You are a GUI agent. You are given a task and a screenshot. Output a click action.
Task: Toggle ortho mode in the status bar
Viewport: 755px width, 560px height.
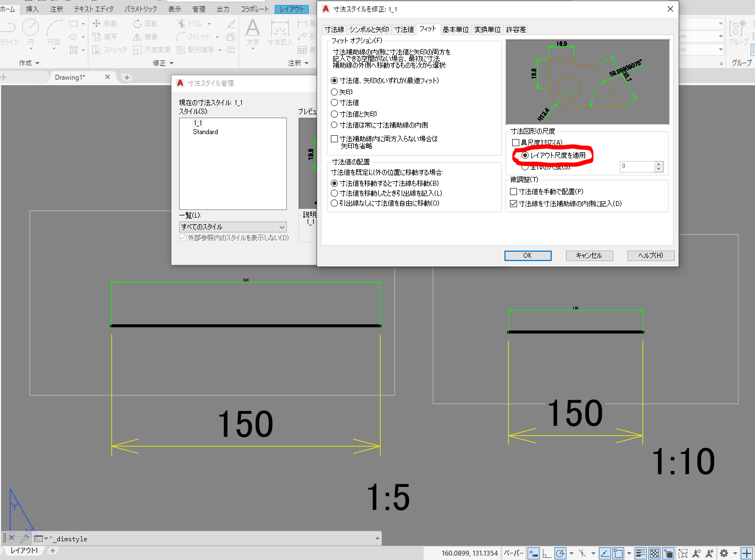[x=547, y=553]
